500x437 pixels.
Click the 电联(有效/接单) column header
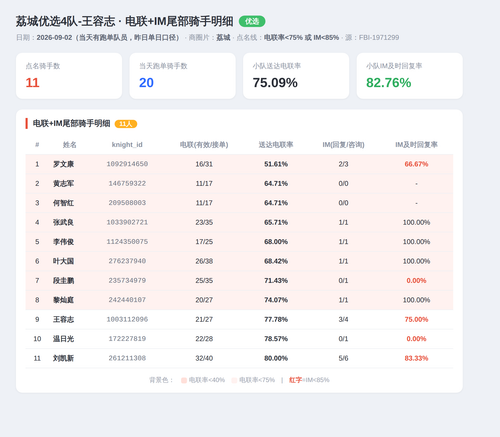(x=204, y=145)
